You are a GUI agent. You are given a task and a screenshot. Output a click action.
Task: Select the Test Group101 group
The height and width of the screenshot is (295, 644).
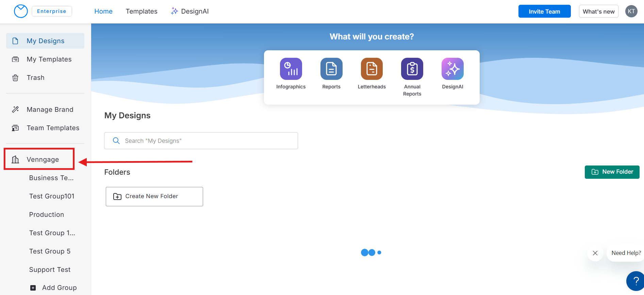[x=52, y=196]
